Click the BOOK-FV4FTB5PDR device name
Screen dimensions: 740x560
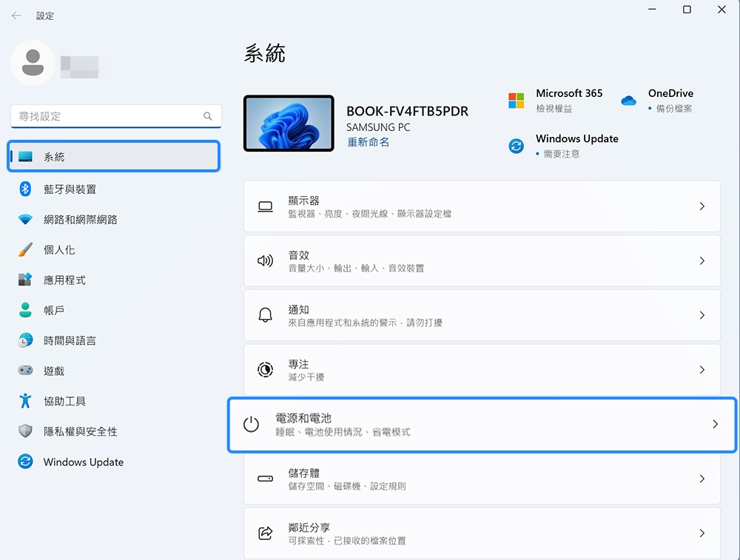[407, 112]
